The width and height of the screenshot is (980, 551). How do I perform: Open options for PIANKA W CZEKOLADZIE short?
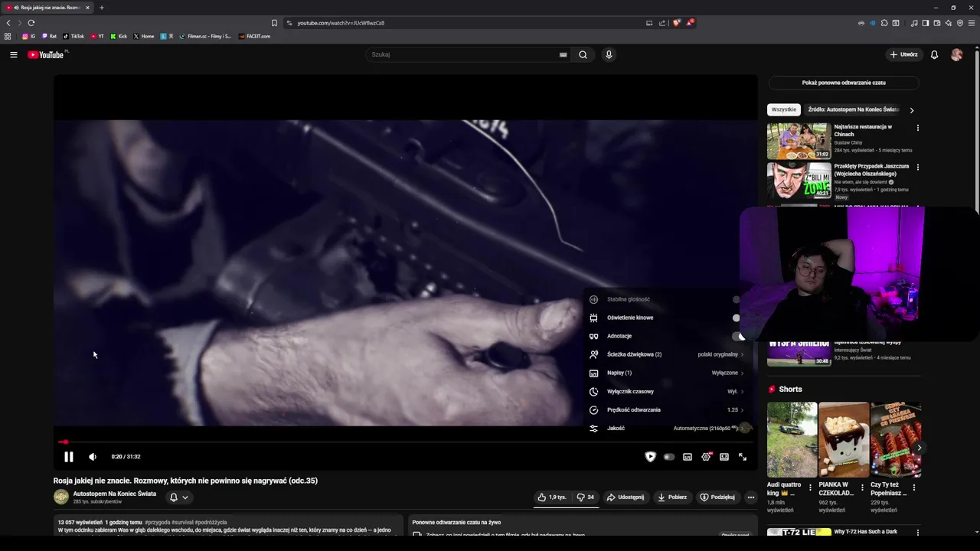[x=862, y=487]
